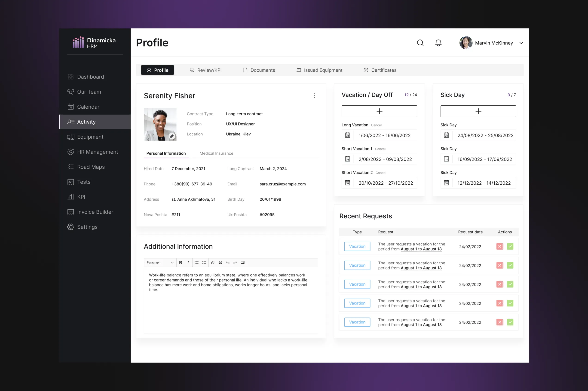Switch to the Medical Insurance tab
The height and width of the screenshot is (391, 588).
pos(216,153)
